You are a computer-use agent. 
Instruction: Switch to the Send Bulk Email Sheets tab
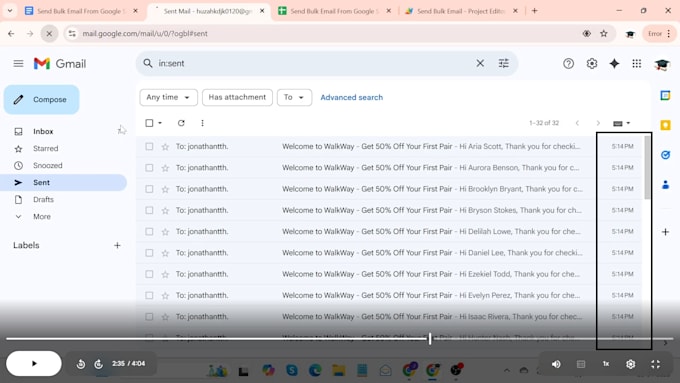point(334,11)
